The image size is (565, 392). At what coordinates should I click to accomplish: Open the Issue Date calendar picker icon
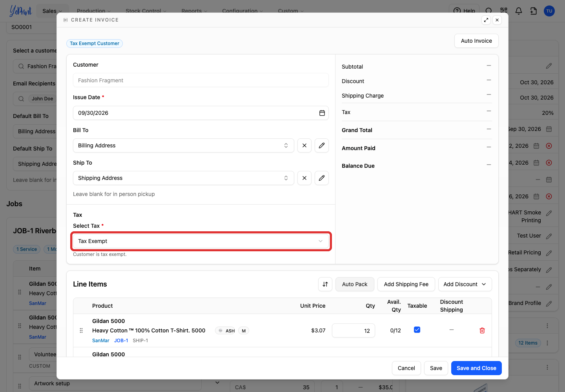tap(322, 113)
